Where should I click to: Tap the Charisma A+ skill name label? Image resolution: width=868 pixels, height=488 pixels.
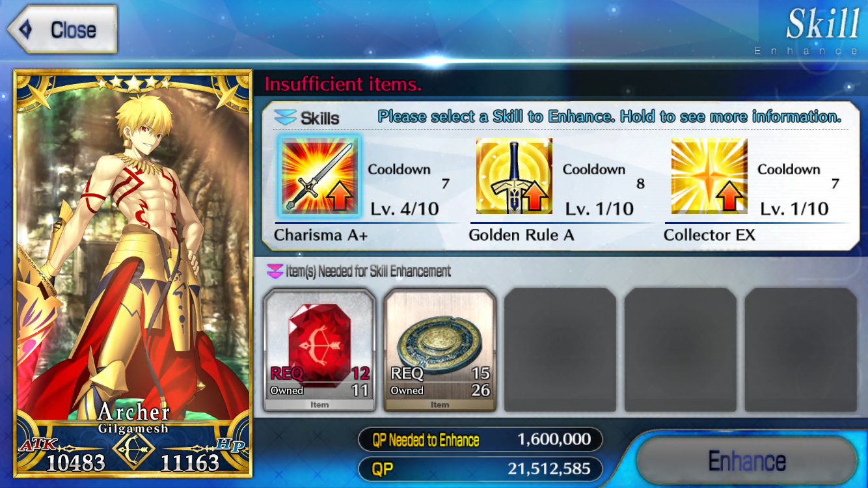(321, 235)
